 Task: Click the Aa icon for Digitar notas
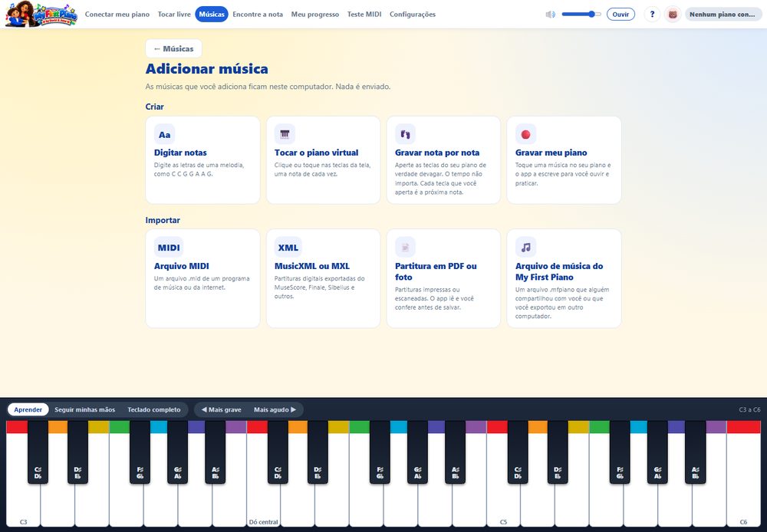[164, 134]
